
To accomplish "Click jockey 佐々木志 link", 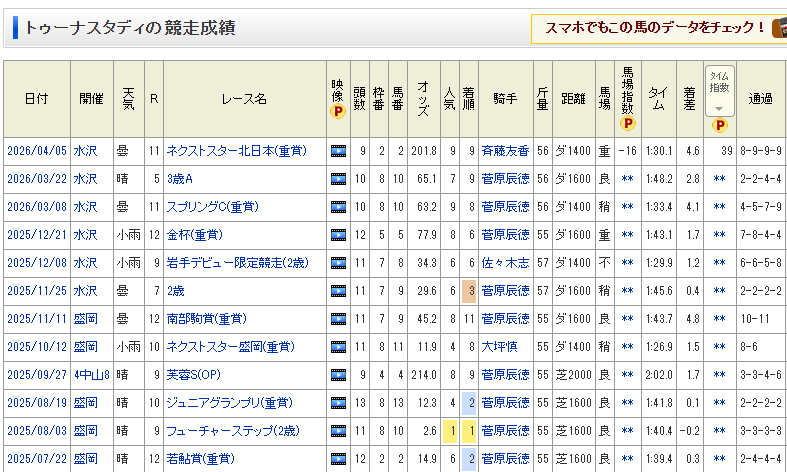I will tap(505, 263).
